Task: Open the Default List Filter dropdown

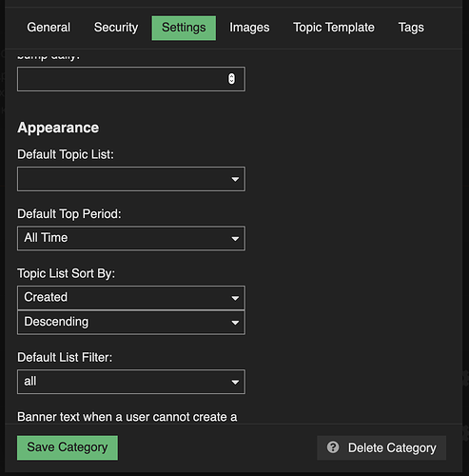Action: [x=131, y=382]
